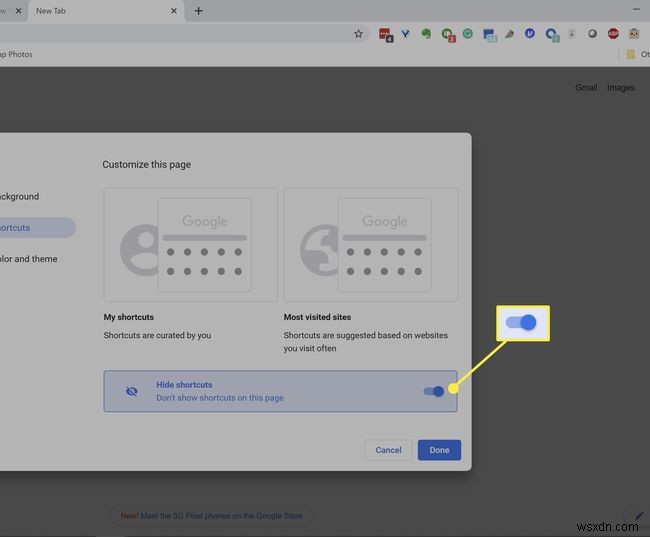Open the Evernote elephant extension
Viewport: 650px width, 537px height.
[426, 34]
